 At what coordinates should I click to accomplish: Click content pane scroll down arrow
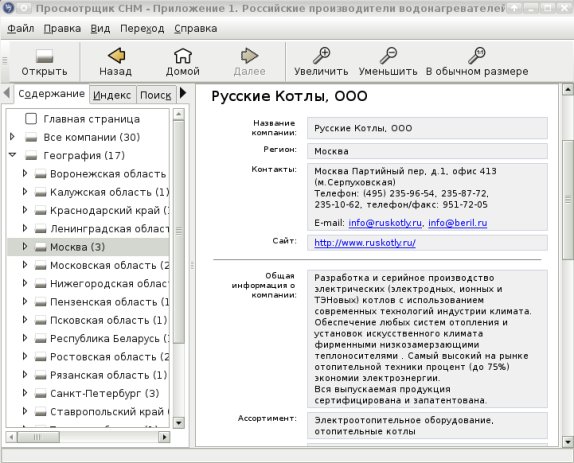click(x=568, y=442)
